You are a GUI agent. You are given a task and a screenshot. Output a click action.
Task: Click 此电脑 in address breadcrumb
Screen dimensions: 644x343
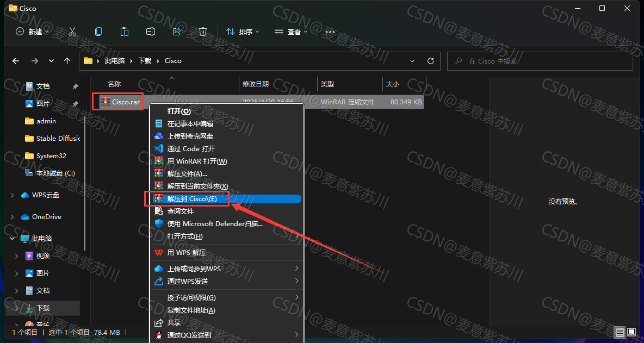pos(115,61)
